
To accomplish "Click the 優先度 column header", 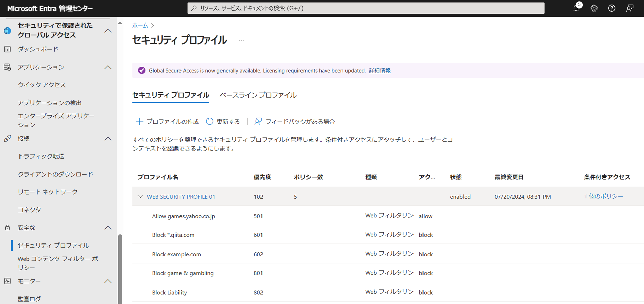I will pos(262,177).
